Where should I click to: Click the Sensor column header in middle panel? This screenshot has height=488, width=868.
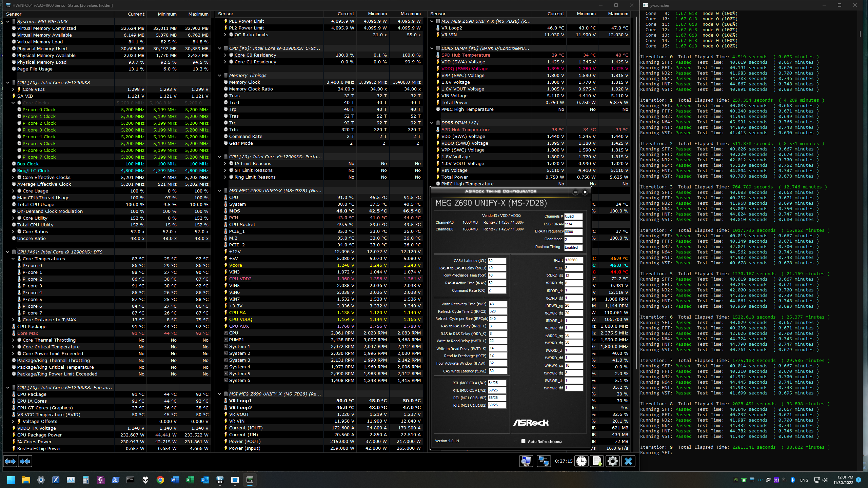tap(226, 14)
